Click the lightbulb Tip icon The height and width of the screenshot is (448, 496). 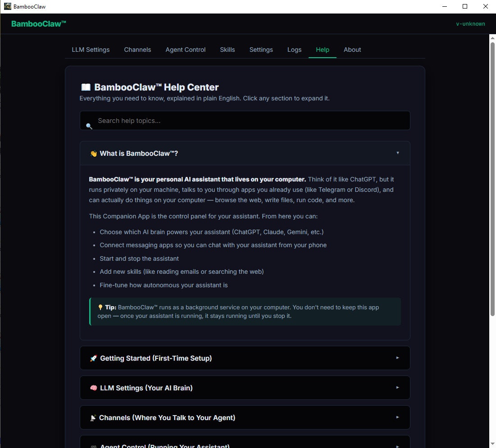coord(100,308)
